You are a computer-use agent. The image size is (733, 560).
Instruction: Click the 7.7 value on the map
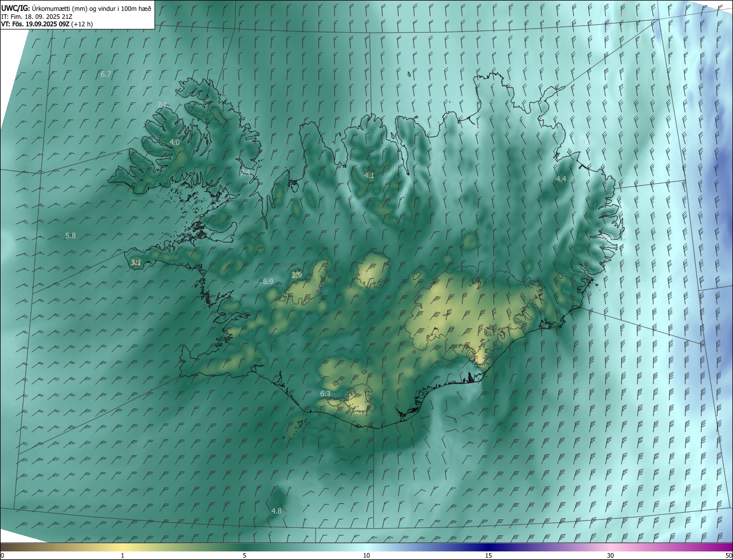coord(162,105)
